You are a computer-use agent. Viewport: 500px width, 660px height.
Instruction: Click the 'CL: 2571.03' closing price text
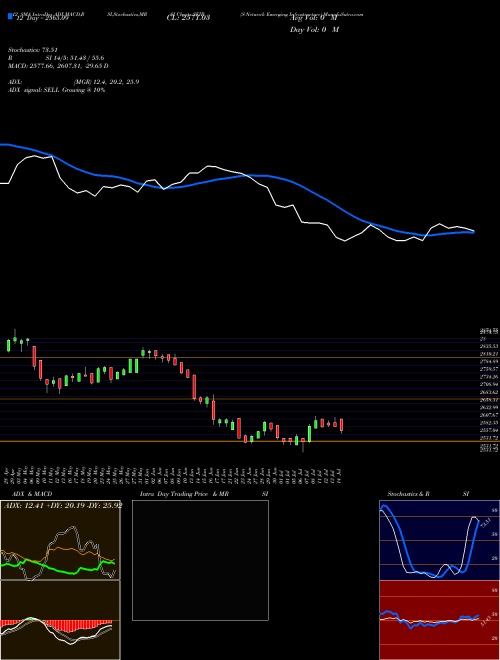(188, 18)
